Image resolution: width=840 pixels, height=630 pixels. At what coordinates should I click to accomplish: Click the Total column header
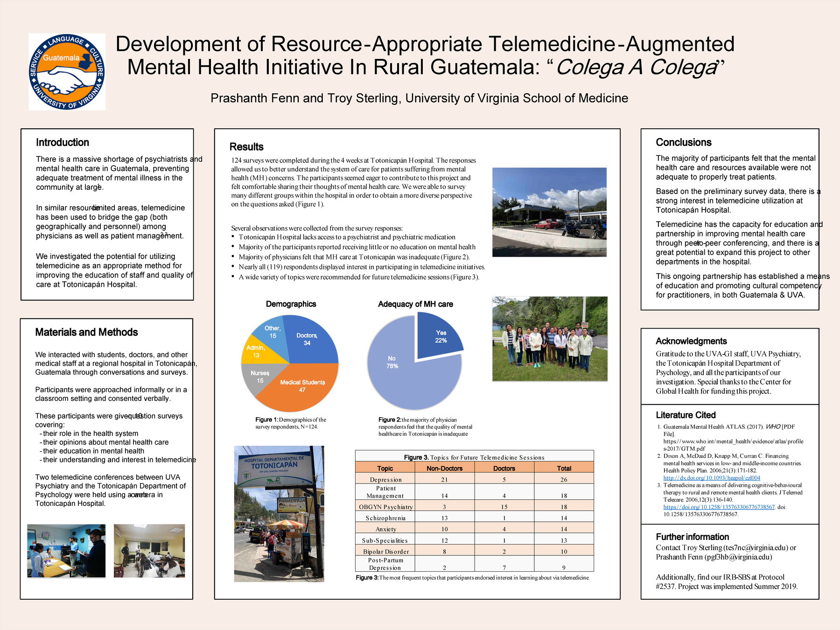coord(564,468)
